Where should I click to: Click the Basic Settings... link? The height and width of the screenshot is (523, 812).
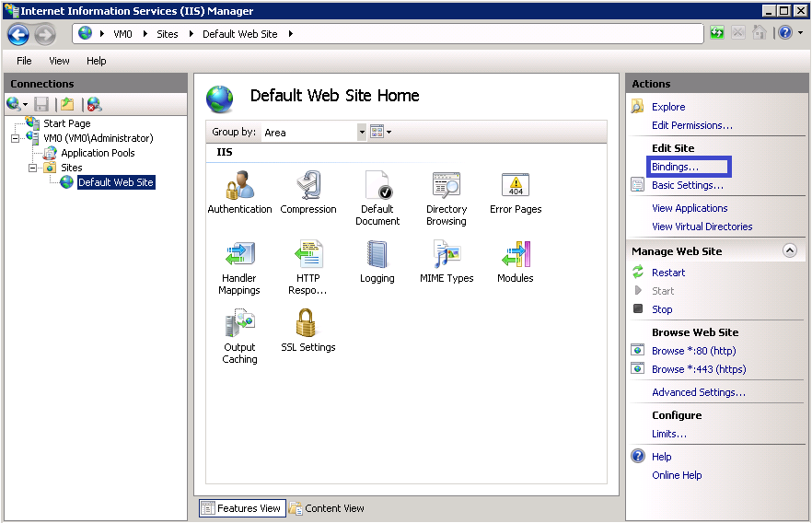[688, 185]
